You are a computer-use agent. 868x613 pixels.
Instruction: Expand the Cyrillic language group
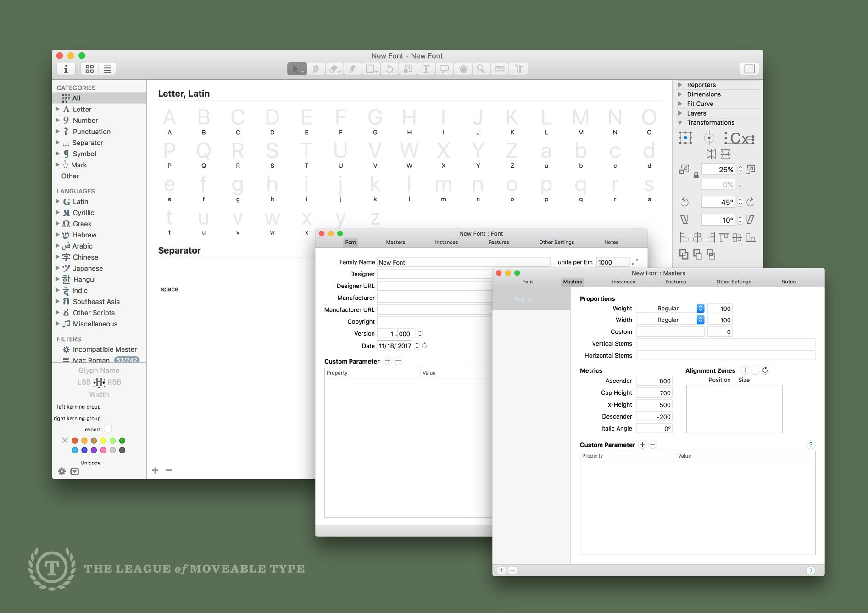[x=57, y=213]
